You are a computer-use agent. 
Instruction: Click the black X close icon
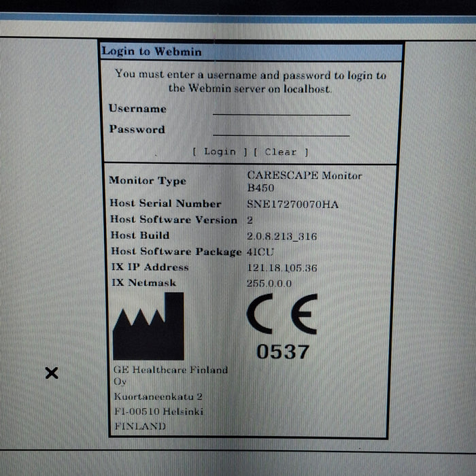(52, 373)
